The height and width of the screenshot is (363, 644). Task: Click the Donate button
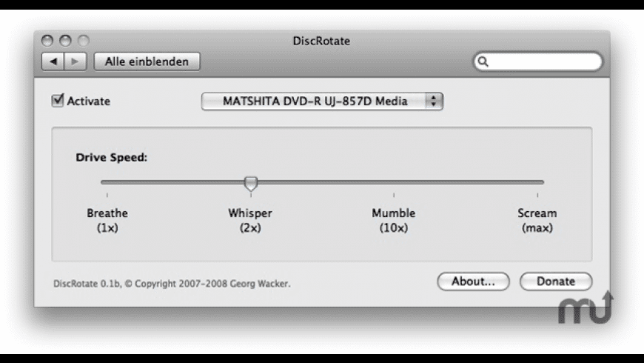pyautogui.click(x=556, y=282)
